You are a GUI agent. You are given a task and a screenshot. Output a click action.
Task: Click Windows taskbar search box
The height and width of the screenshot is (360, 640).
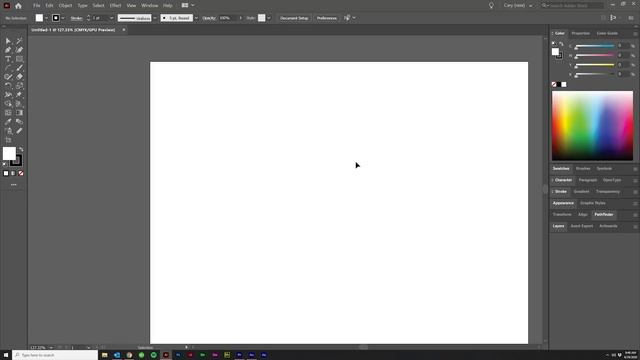(55, 355)
